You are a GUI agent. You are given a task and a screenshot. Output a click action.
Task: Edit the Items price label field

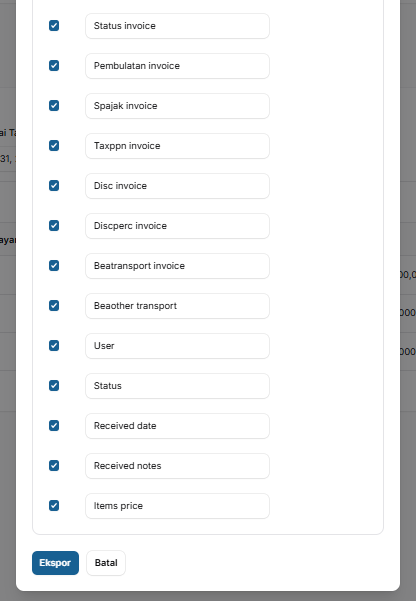[177, 506]
